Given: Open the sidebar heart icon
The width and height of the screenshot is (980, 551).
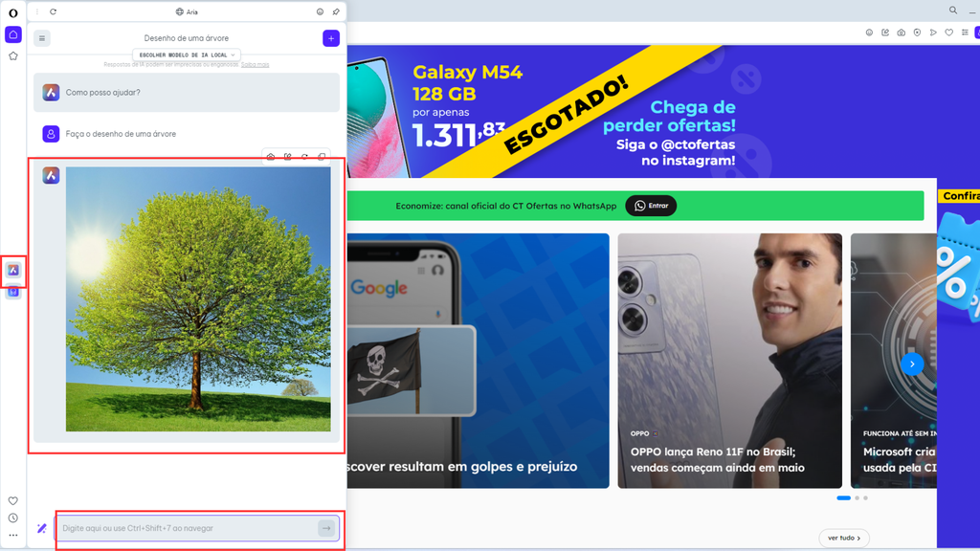Looking at the screenshot, I should pyautogui.click(x=13, y=501).
